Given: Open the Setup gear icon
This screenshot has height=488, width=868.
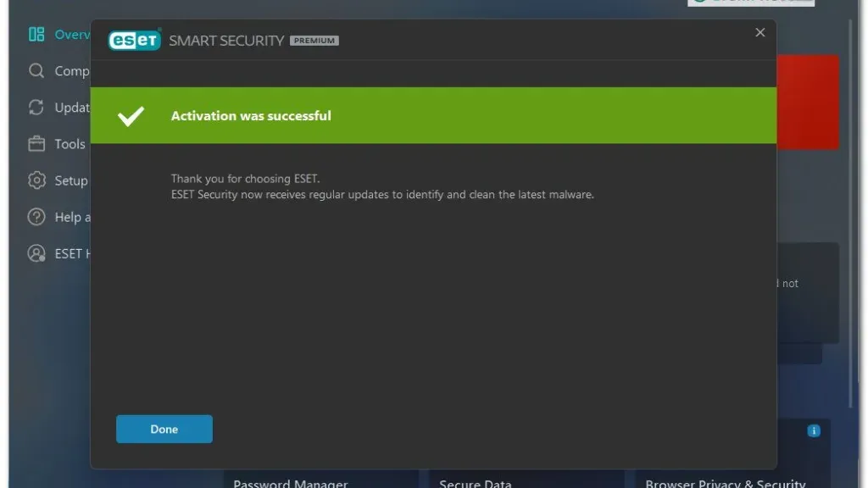Looking at the screenshot, I should (36, 180).
